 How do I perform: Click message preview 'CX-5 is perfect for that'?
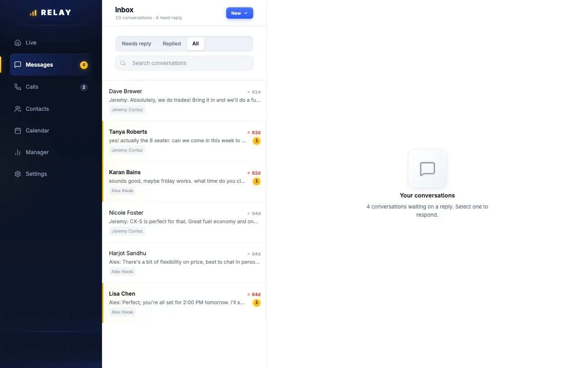(183, 222)
